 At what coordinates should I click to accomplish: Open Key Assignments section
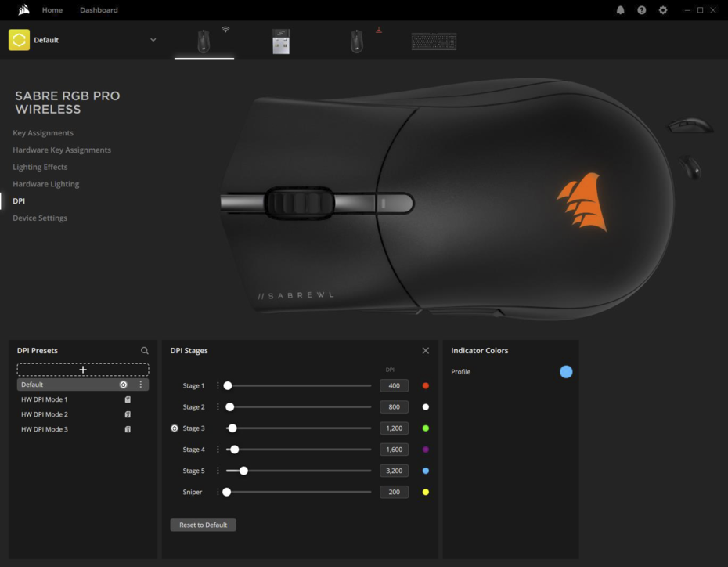[x=43, y=133]
